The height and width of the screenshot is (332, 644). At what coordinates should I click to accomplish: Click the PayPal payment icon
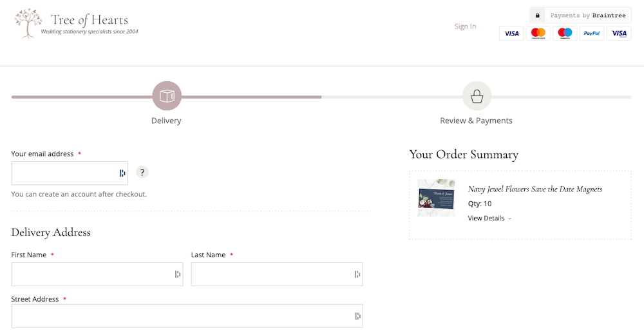tap(592, 34)
